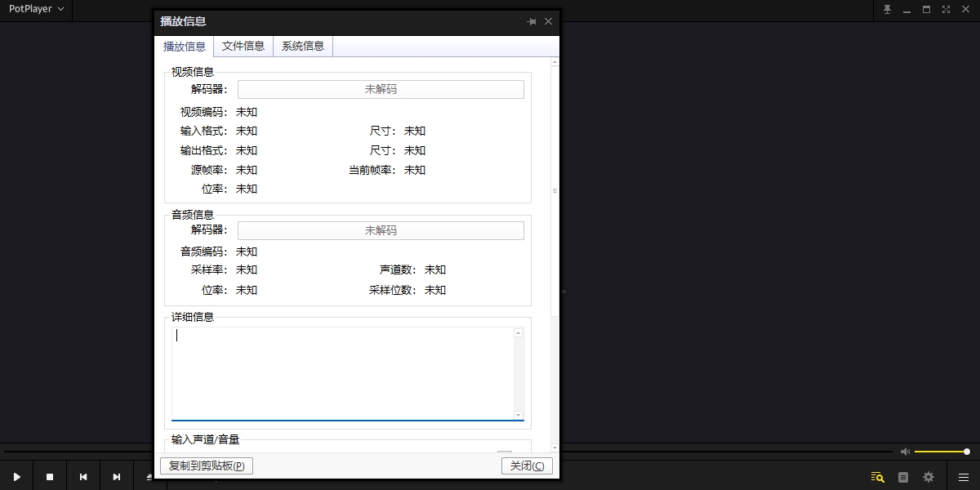Click the checkbox near 输入声道/音量
Screen dimensions: 980x490
click(503, 452)
